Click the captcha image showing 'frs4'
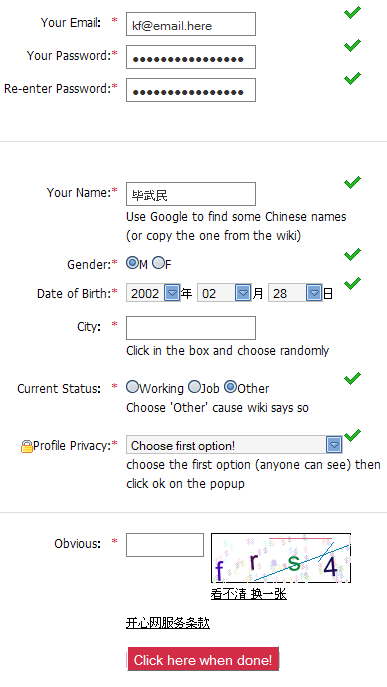 pos(281,558)
